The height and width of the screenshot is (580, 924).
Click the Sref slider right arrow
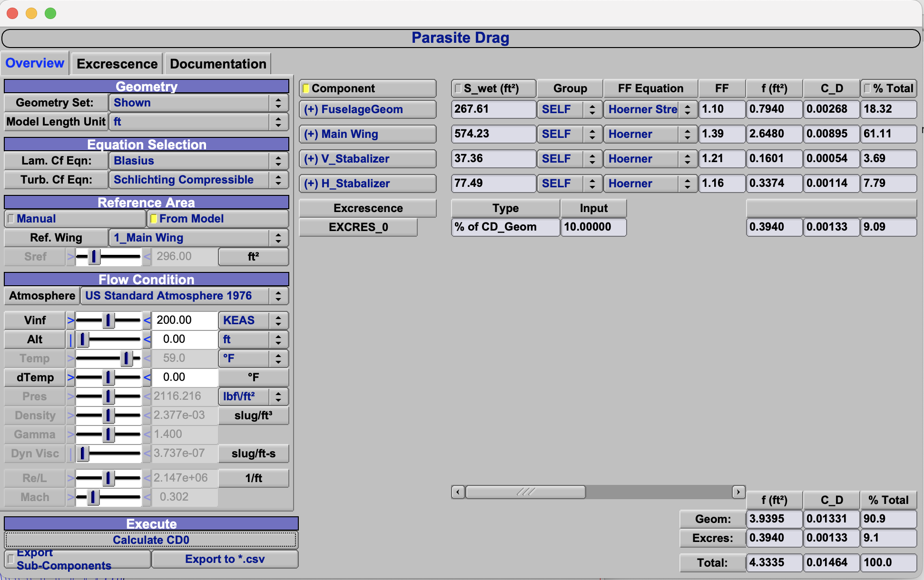click(147, 257)
